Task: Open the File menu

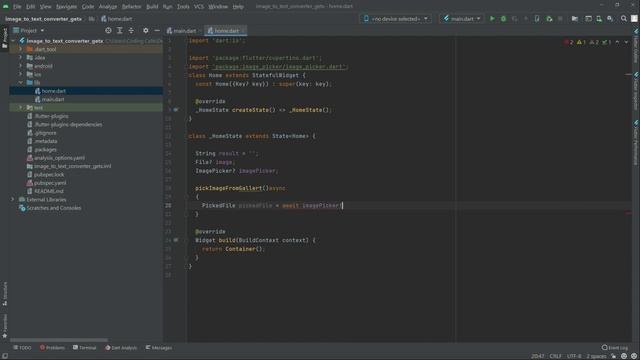Action: 17,7
